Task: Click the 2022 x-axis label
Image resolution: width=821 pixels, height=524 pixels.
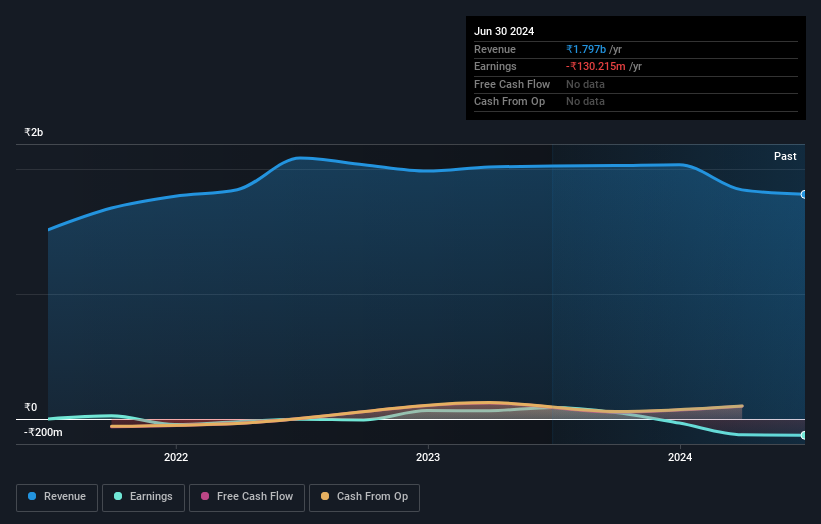Action: (176, 457)
